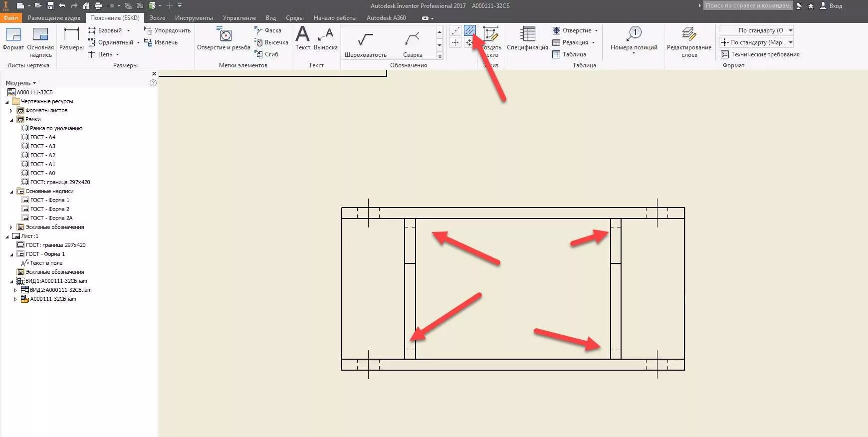The width and height of the screenshot is (868, 437).
Task: Click Технические требования in Format panel
Action: pyautogui.click(x=760, y=54)
